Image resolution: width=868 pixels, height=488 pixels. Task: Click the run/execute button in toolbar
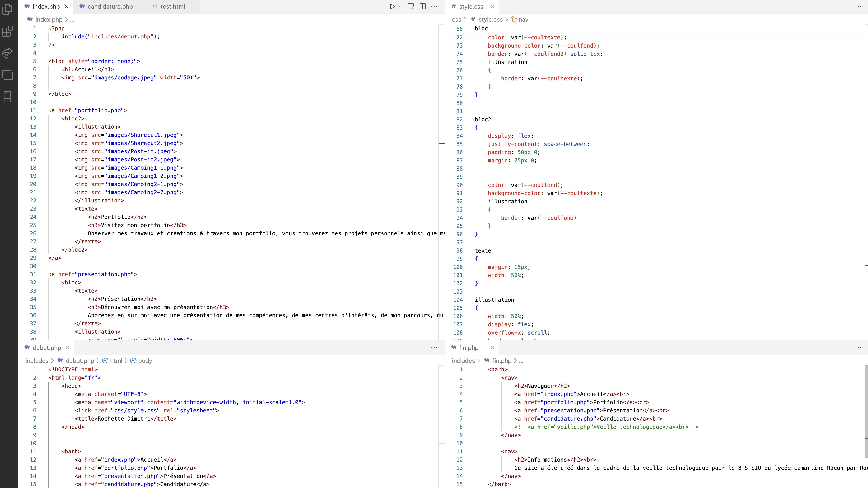pos(392,7)
